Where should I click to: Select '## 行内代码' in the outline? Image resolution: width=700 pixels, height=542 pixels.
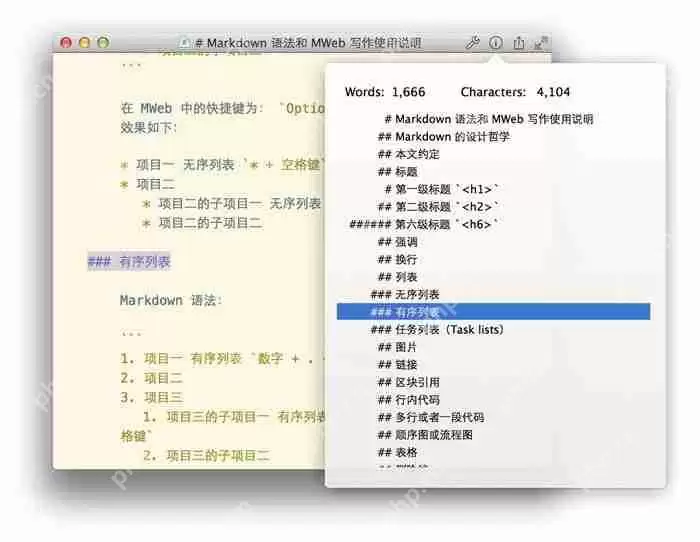pyautogui.click(x=408, y=400)
